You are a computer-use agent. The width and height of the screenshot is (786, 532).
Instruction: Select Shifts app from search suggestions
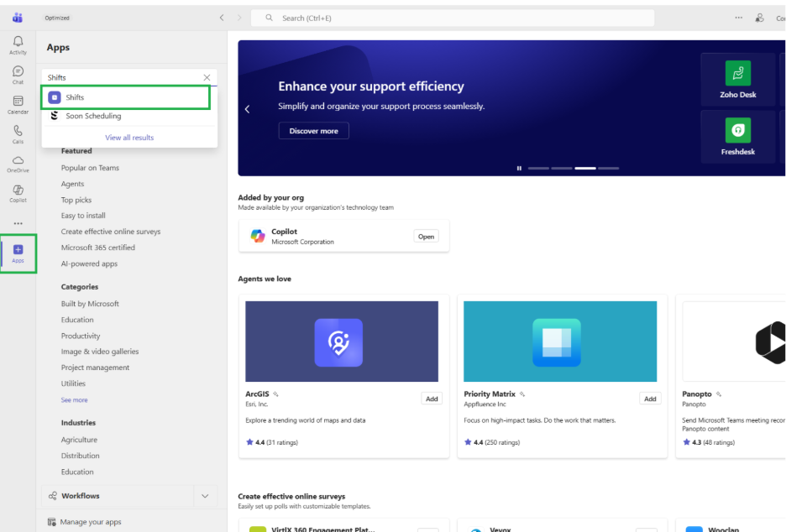[125, 97]
